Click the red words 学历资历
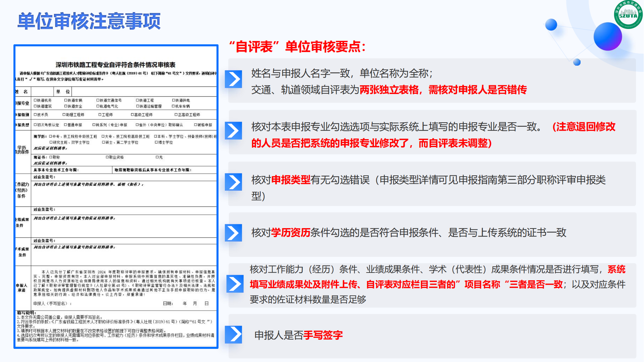Viewport: 644px width, 362px height. click(x=291, y=232)
